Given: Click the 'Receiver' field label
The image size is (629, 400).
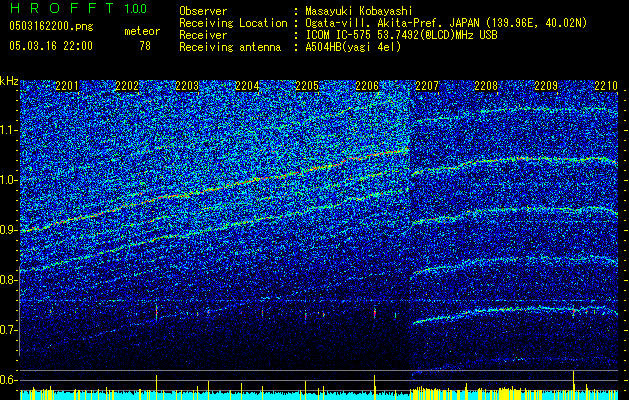Looking at the screenshot, I should 203,35.
